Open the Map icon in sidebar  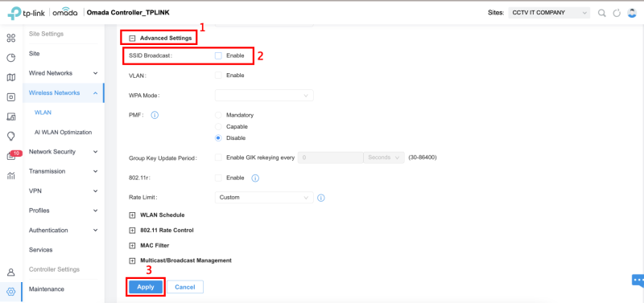click(11, 77)
